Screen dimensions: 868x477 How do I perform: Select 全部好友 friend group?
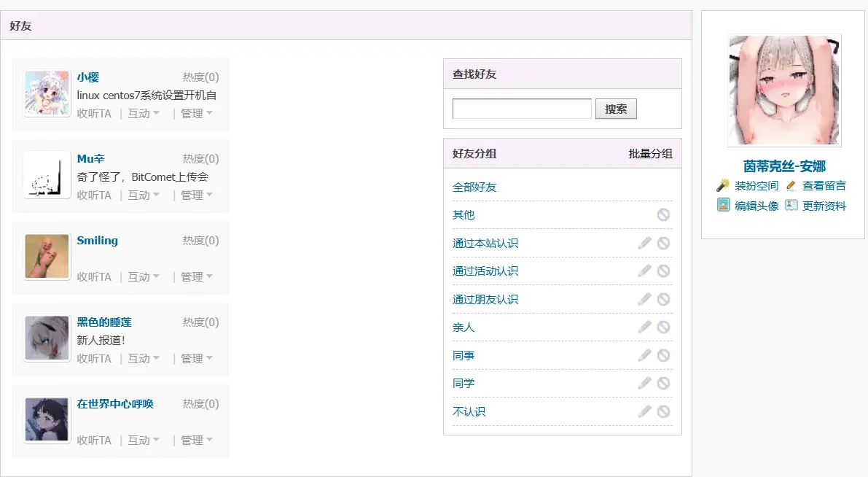click(474, 187)
